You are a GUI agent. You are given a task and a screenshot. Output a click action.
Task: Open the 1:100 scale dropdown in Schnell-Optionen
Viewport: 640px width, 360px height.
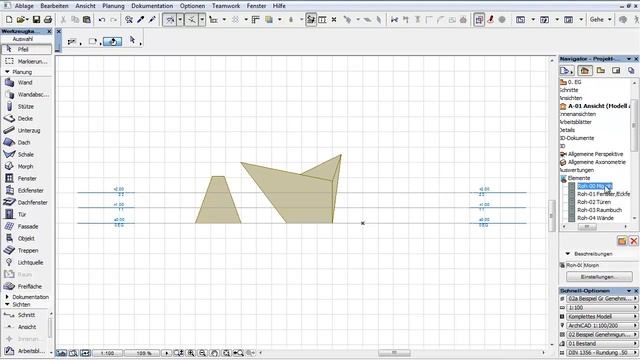coord(602,308)
